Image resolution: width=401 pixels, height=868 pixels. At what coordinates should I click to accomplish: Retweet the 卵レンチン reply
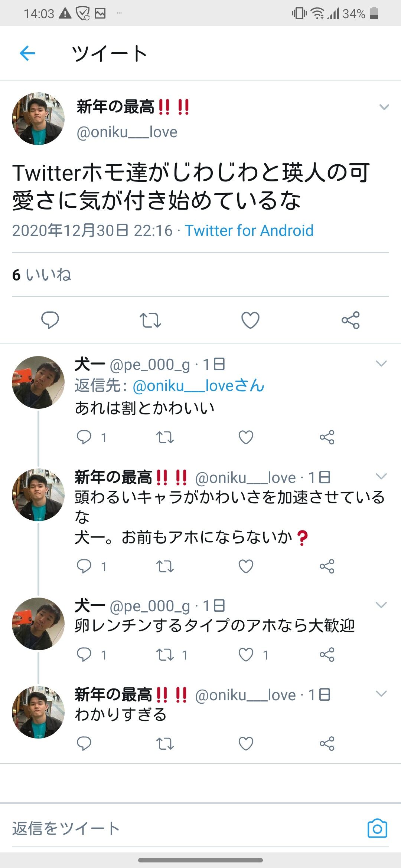[x=165, y=655]
